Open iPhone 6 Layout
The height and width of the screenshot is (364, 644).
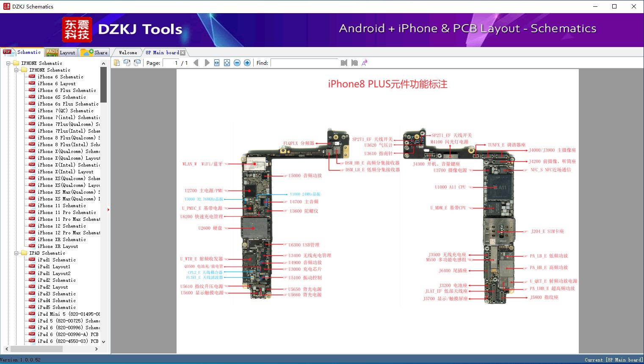[56, 83]
